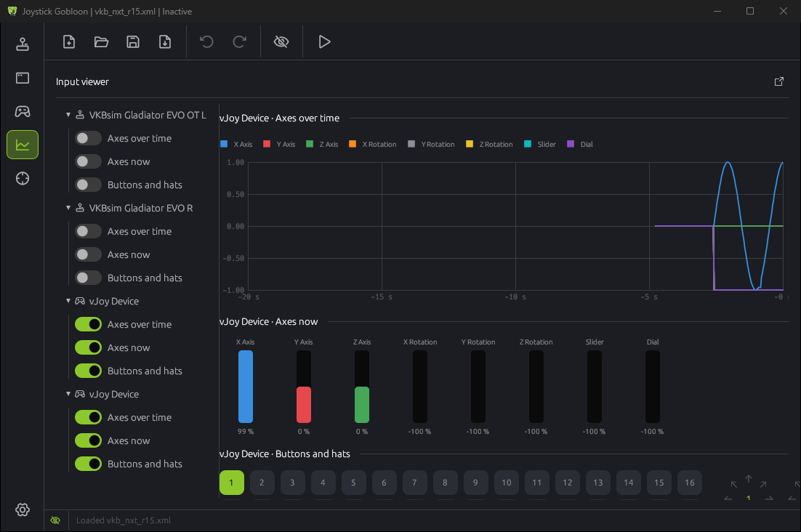Enable Axes now for Gladiator EVO R
This screenshot has width=801, height=532.
[89, 255]
